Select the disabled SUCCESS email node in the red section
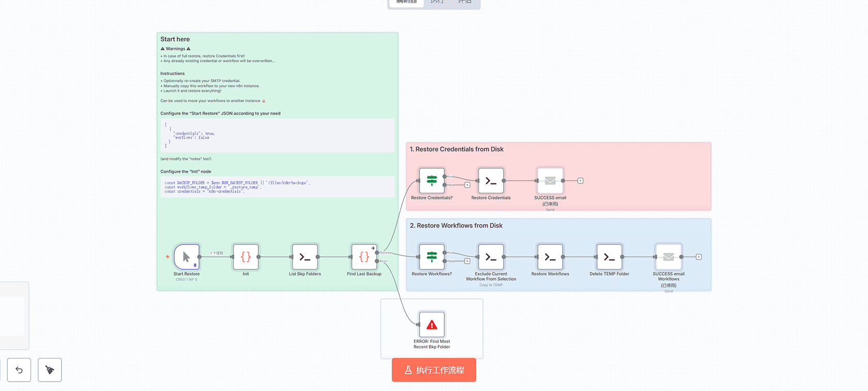This screenshot has height=391, width=868. point(550,181)
